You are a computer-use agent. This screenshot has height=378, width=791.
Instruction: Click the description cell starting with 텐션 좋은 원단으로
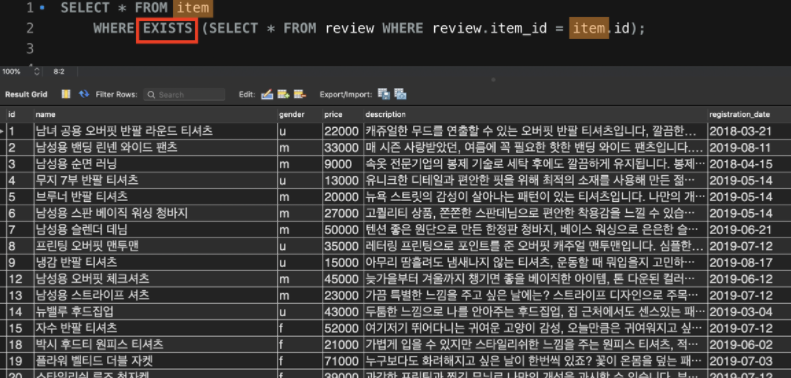click(536, 229)
